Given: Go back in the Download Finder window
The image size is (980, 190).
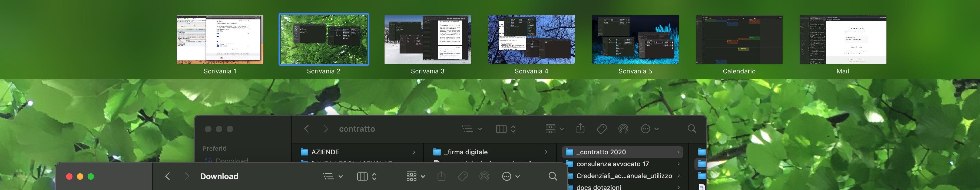Looking at the screenshot, I should tap(167, 176).
